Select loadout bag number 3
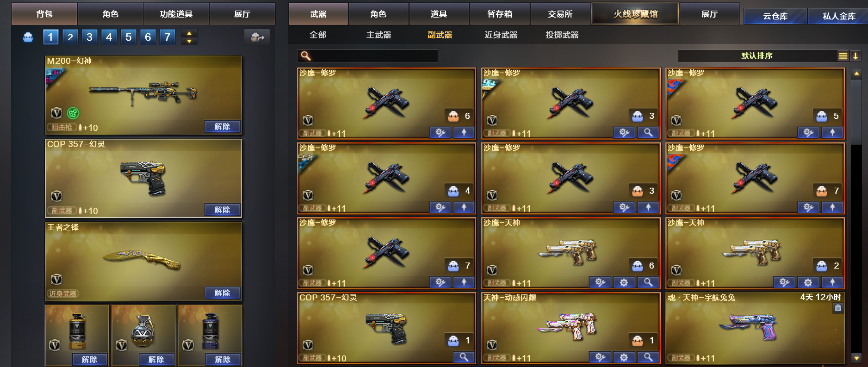This screenshot has height=367, width=868. [89, 37]
